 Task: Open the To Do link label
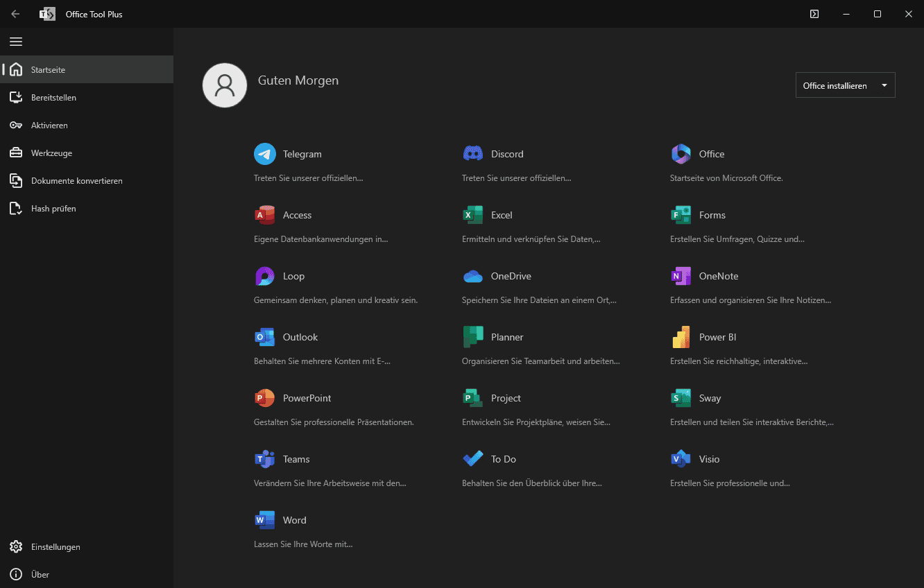[x=504, y=459]
